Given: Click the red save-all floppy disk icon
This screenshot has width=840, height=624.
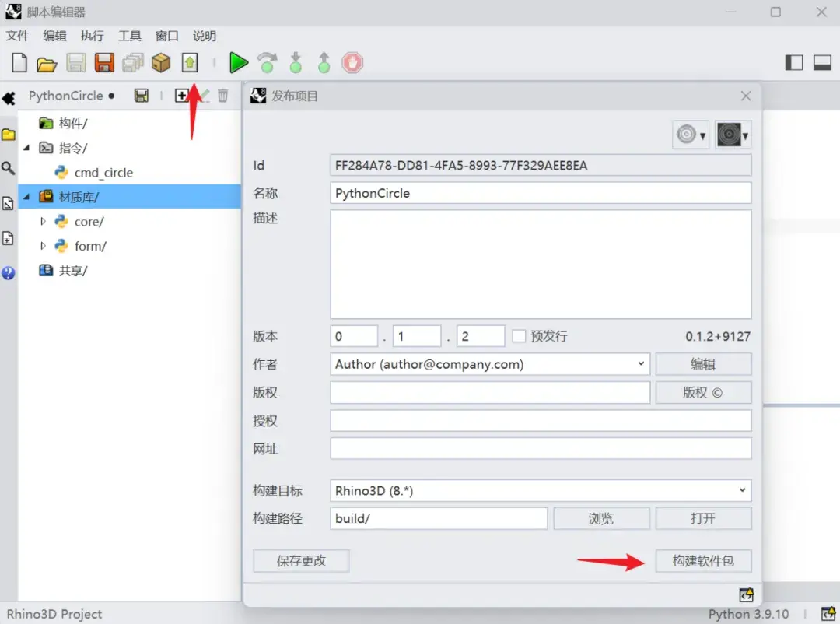Looking at the screenshot, I should pyautogui.click(x=104, y=62).
